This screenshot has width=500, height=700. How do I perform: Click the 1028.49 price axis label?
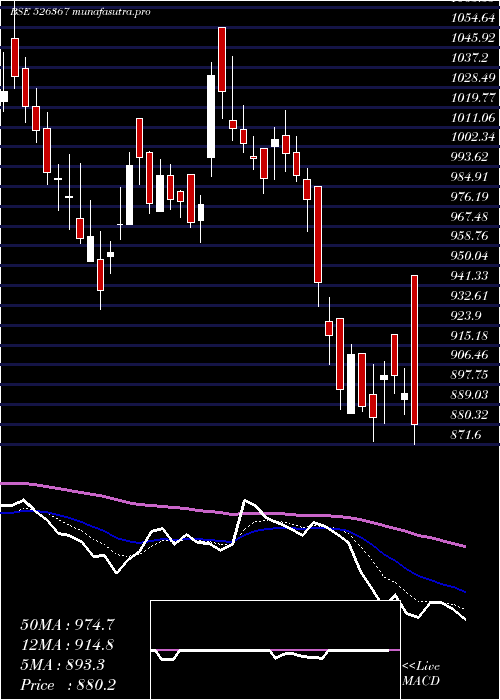pos(473,78)
